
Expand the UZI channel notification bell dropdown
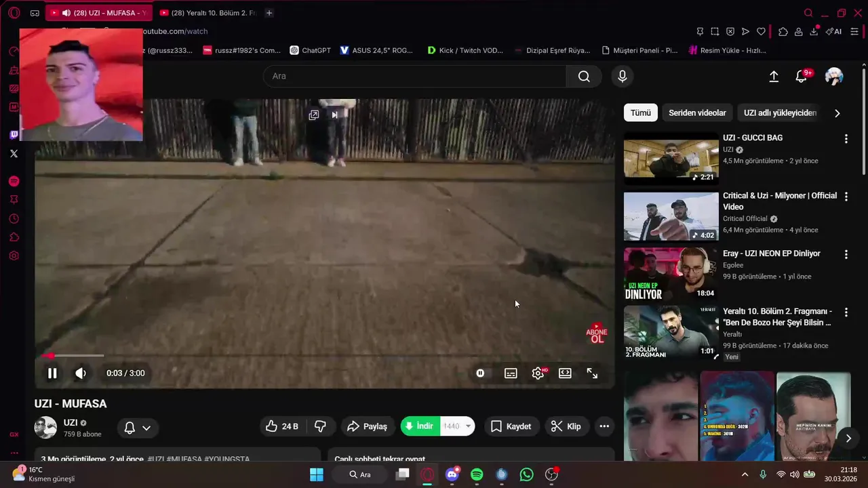tap(138, 428)
